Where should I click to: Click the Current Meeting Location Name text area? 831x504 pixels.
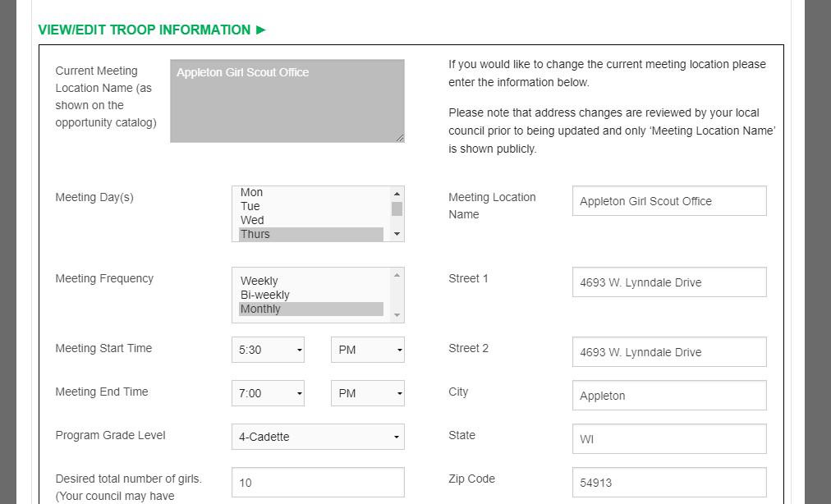[287, 101]
